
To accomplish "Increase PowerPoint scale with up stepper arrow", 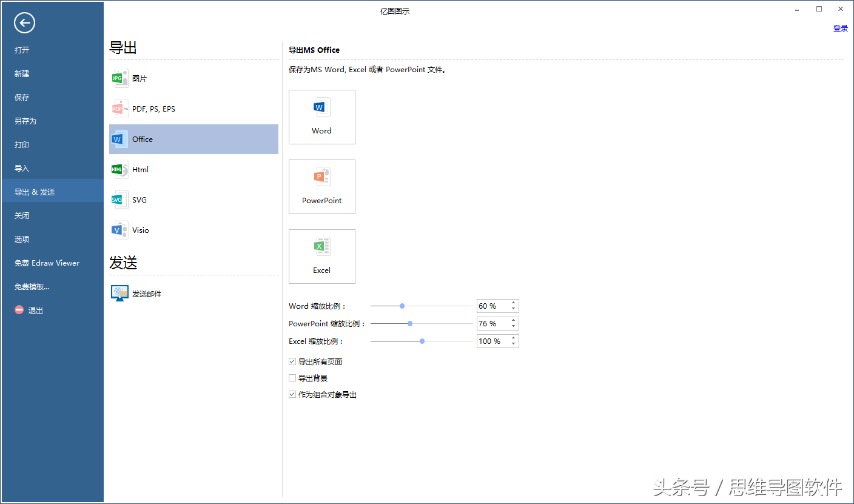I will click(513, 321).
